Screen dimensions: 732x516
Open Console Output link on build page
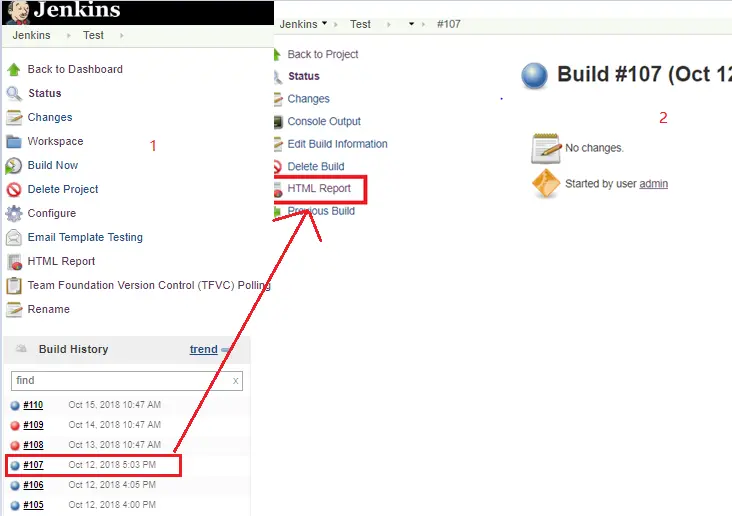click(324, 121)
